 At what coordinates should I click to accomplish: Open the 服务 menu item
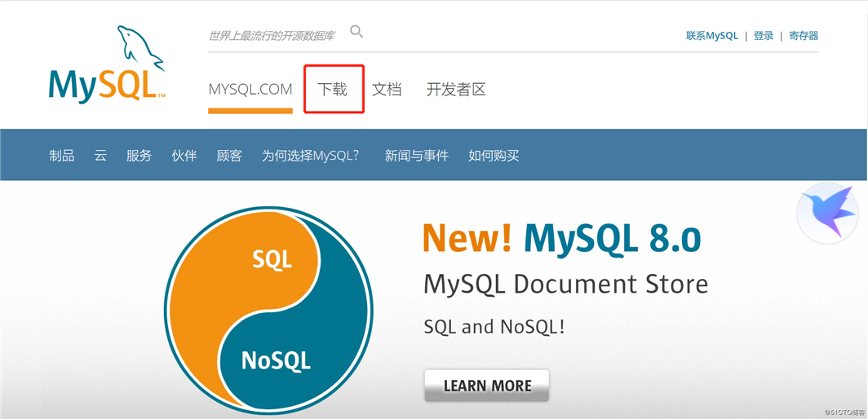pyautogui.click(x=139, y=156)
